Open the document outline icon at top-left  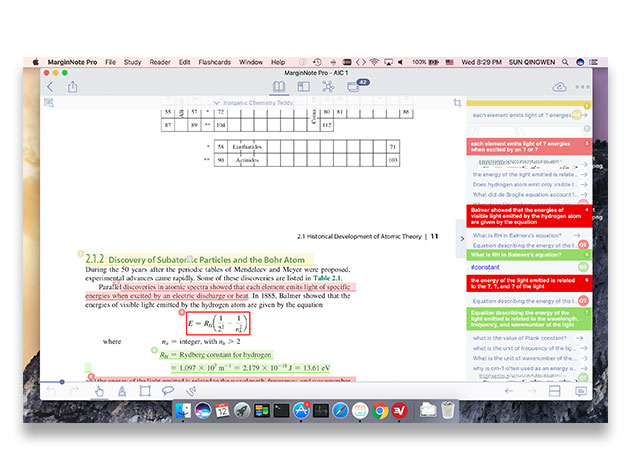pyautogui.click(x=49, y=103)
